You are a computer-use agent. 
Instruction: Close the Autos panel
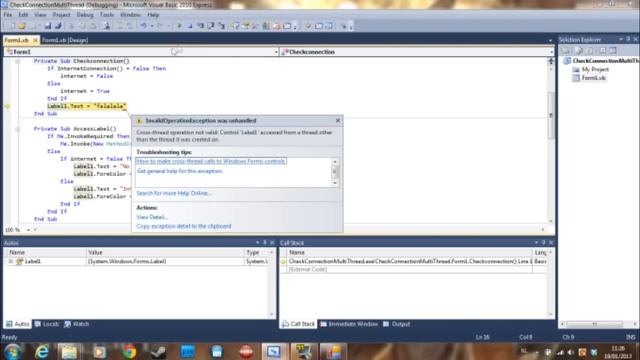272,242
